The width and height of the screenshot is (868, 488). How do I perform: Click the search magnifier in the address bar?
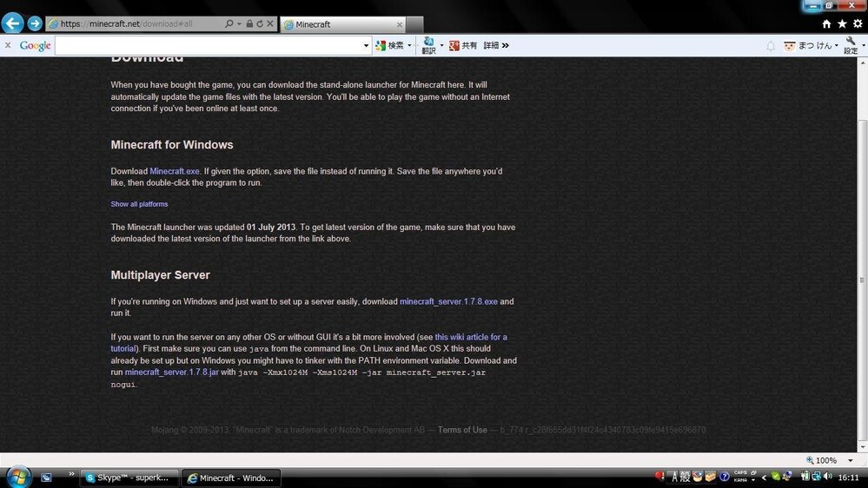229,23
